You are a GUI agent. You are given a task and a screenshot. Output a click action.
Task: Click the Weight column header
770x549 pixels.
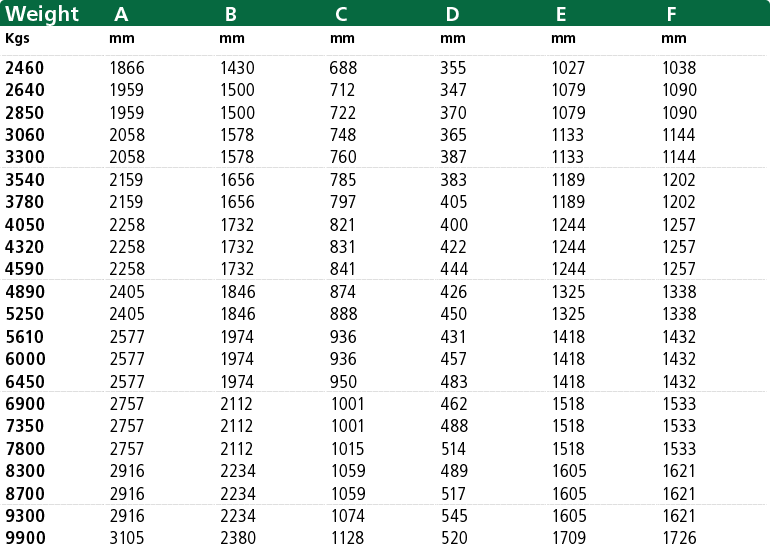pos(42,14)
